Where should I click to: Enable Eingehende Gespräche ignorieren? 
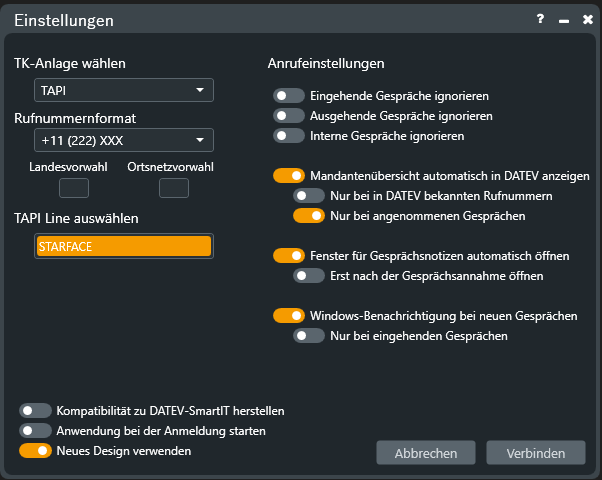coord(289,96)
